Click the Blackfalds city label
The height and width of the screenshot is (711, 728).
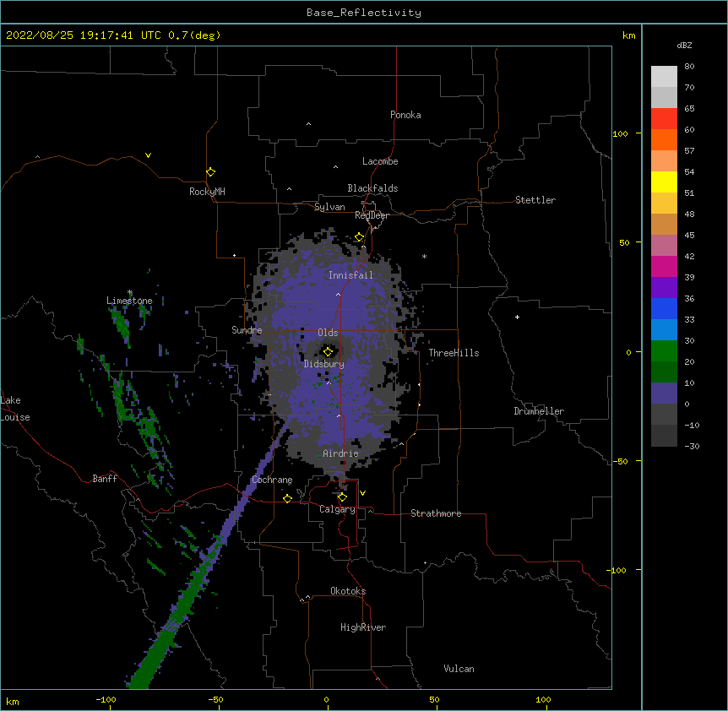pos(372,188)
